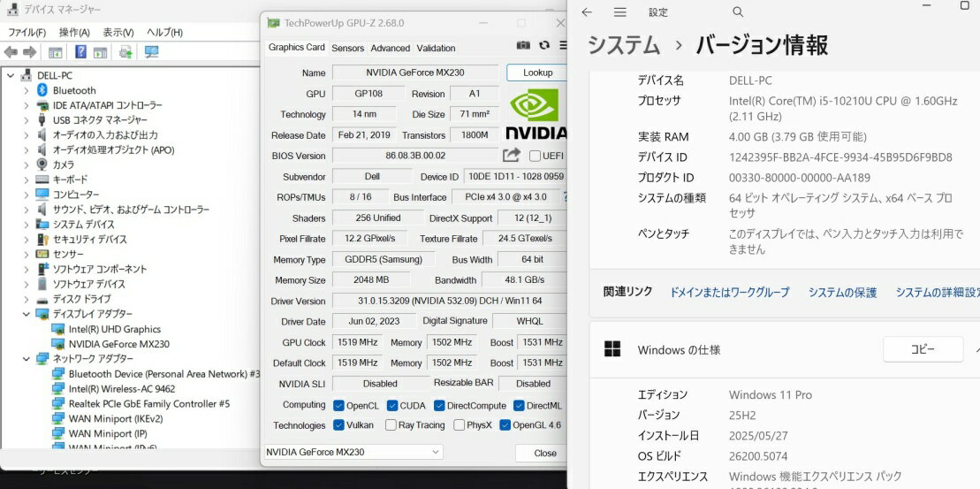Open the 操作(A) menu

(74, 32)
